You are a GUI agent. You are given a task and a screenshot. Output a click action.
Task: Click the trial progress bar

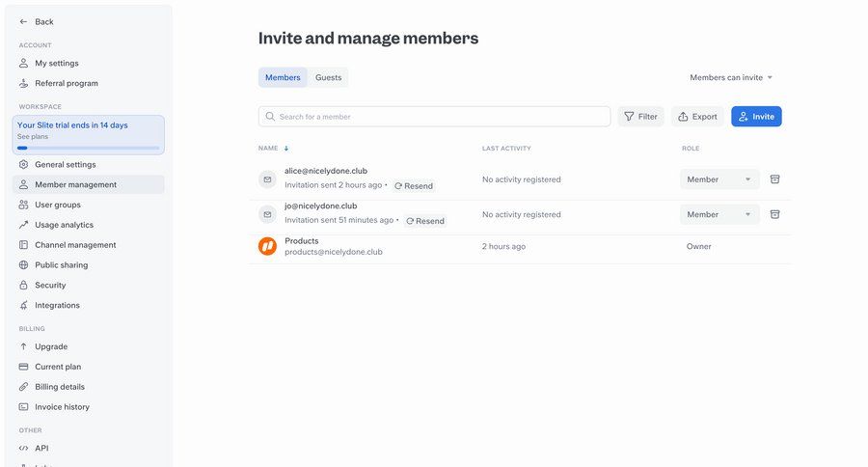coord(88,148)
